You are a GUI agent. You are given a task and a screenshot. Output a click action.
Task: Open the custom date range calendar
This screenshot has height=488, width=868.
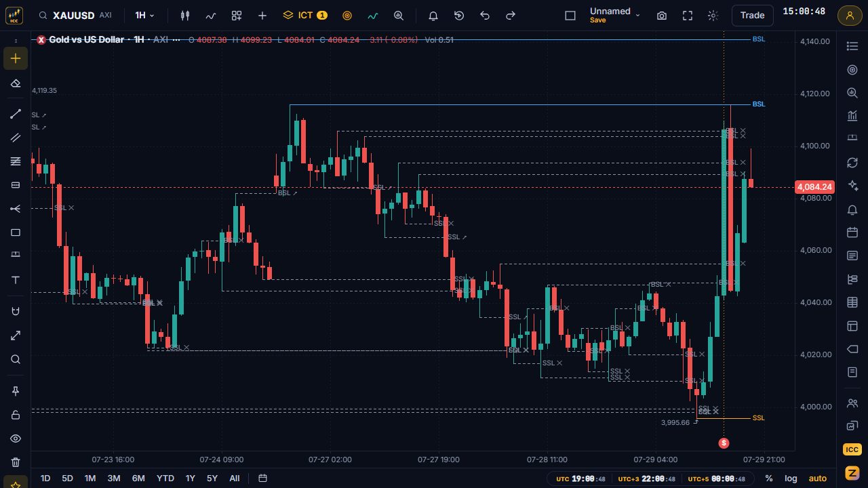pyautogui.click(x=262, y=478)
